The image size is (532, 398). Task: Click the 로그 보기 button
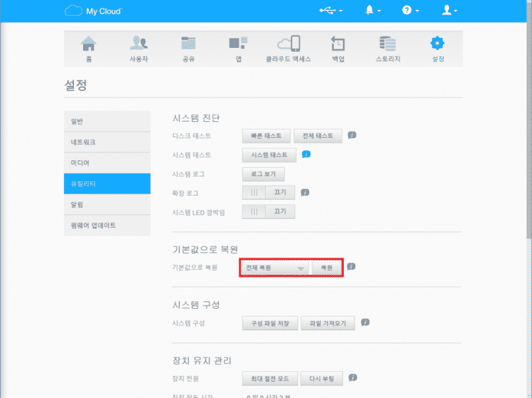263,174
